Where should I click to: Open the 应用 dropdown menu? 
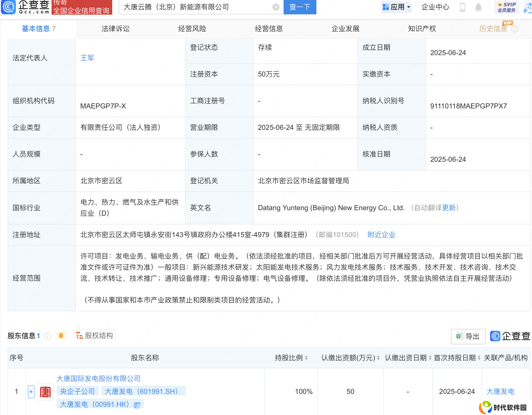point(396,7)
